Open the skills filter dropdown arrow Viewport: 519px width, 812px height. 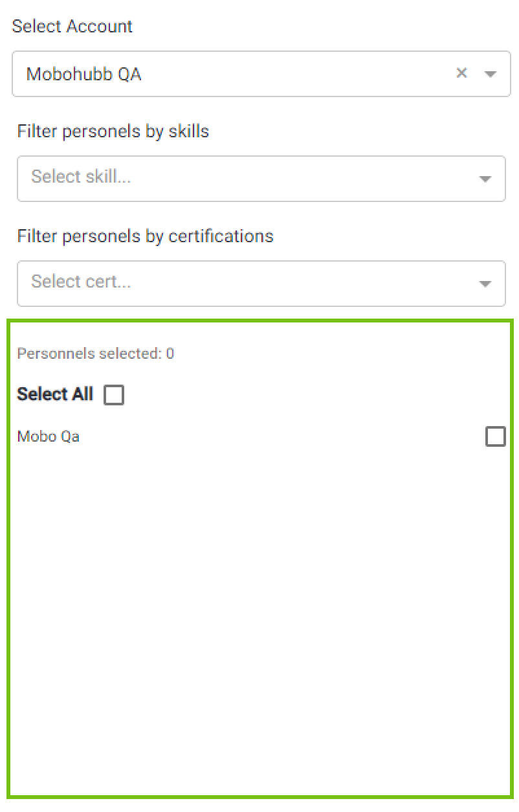[x=485, y=179]
